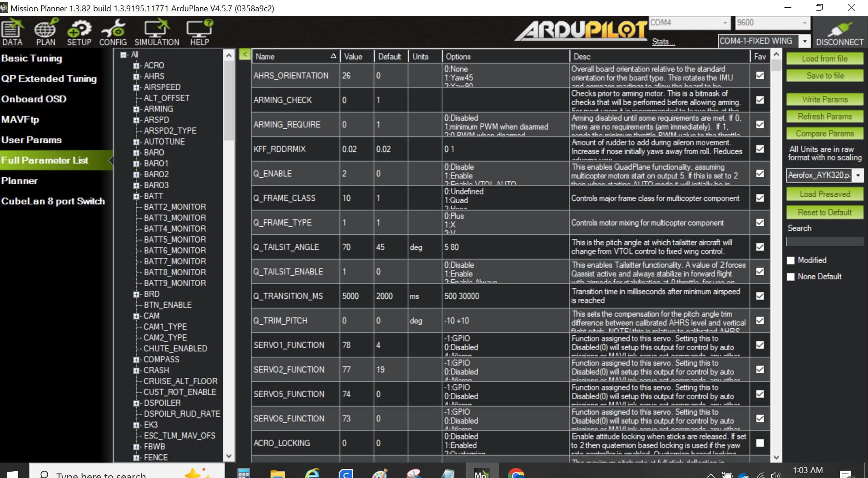Select CHUTE_ENABLED in the tree
Screen dimensions: 868x478
point(175,348)
